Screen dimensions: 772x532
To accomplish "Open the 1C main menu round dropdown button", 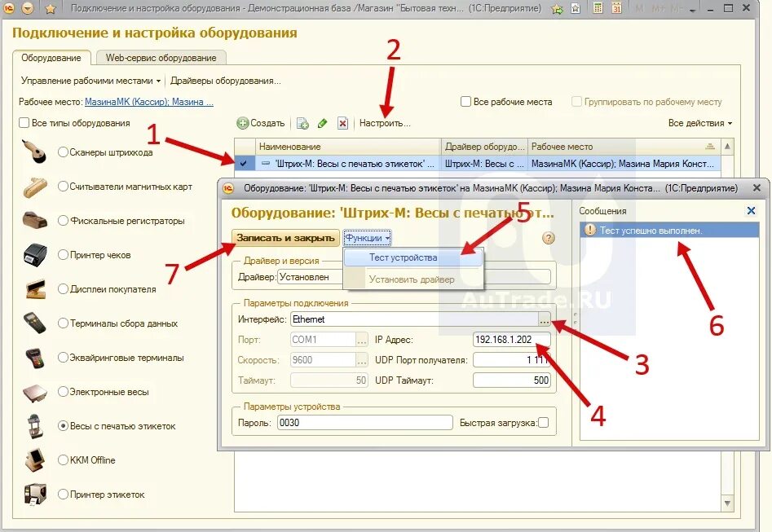I will click(28, 8).
